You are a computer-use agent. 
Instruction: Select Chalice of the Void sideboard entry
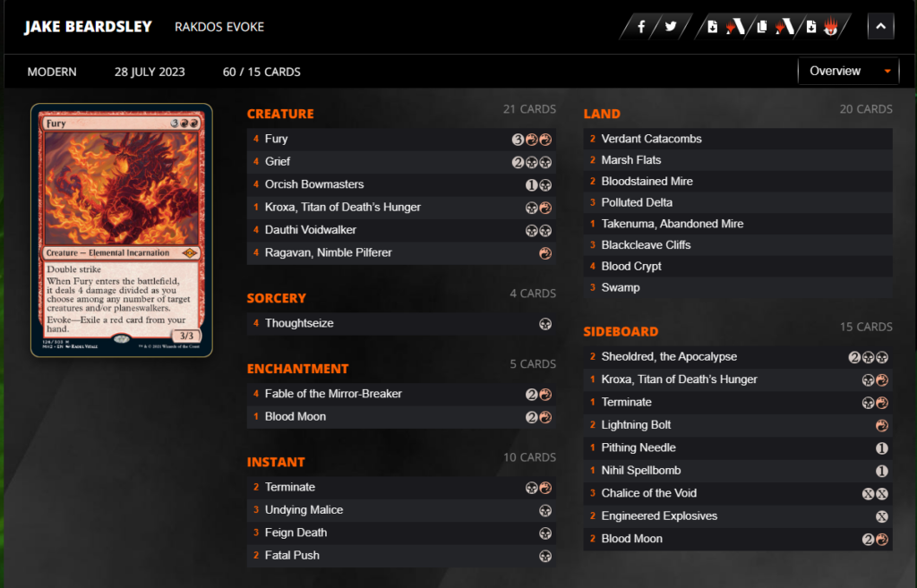[x=738, y=493]
